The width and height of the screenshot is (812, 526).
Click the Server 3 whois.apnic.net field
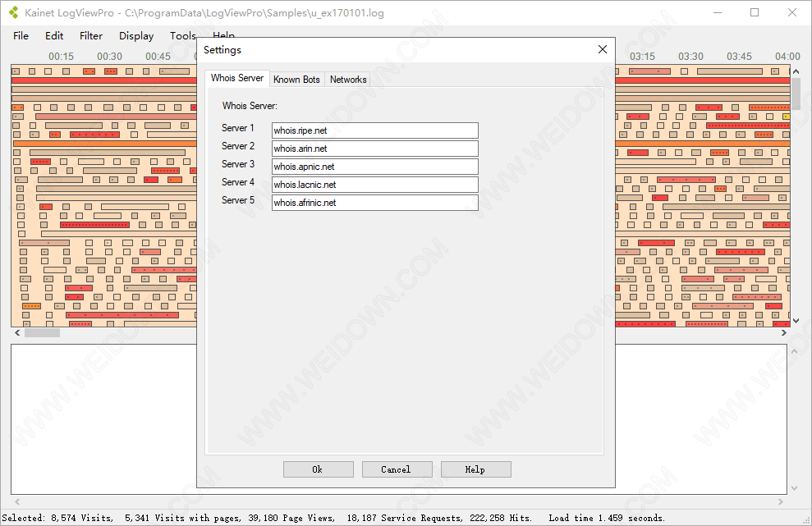pyautogui.click(x=374, y=167)
